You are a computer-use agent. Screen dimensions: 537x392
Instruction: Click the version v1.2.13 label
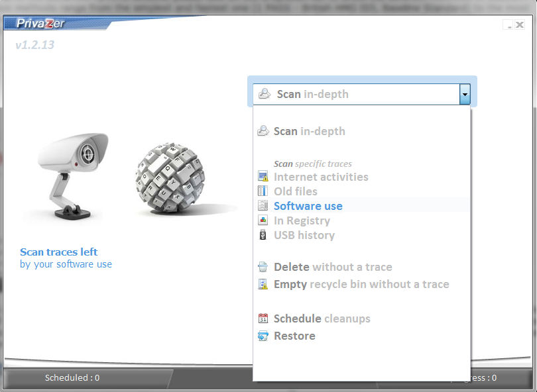(x=35, y=45)
